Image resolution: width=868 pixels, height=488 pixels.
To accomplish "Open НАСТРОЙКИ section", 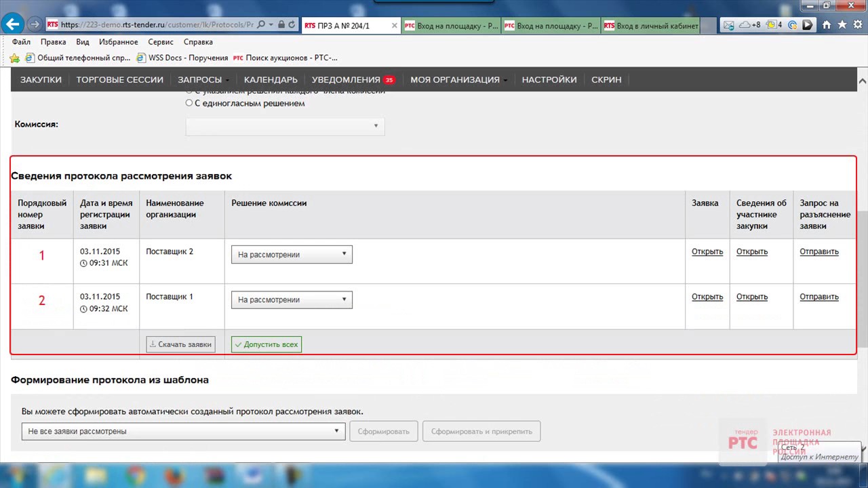I will [549, 79].
